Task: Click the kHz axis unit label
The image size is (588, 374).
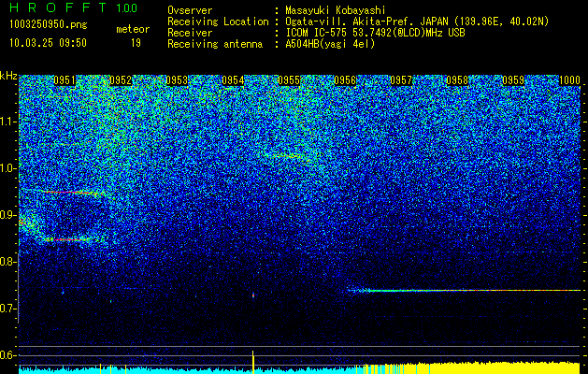Action: [8, 76]
